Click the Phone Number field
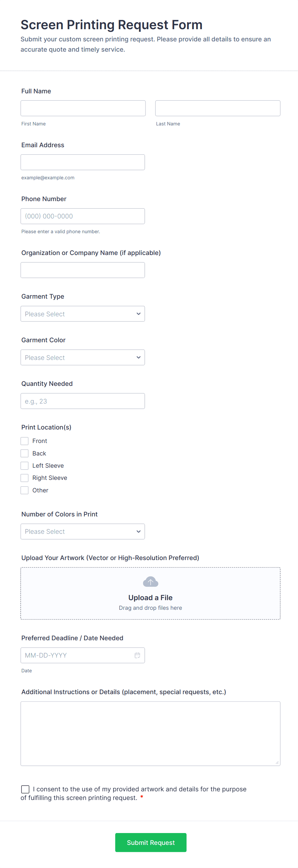 tap(82, 216)
